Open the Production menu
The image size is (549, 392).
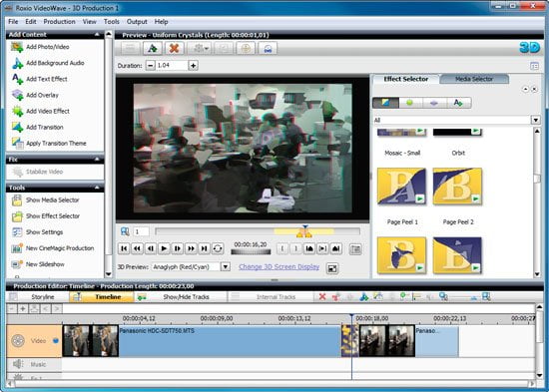click(x=59, y=22)
